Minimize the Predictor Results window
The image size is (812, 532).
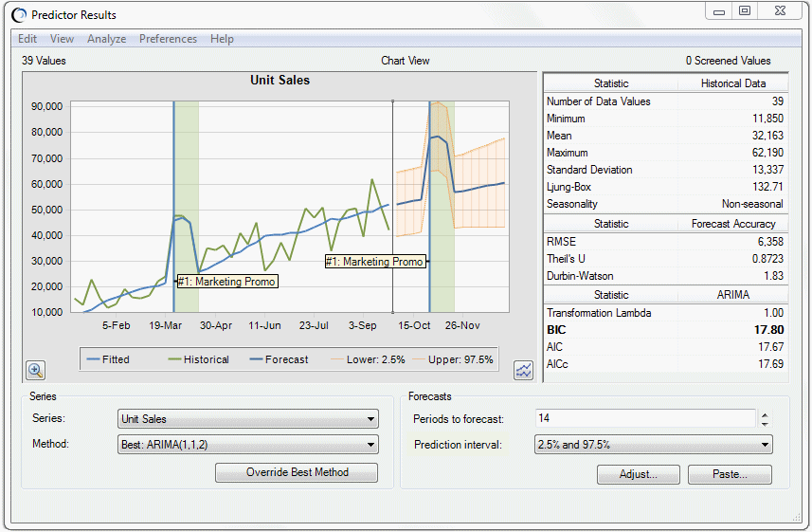[719, 10]
